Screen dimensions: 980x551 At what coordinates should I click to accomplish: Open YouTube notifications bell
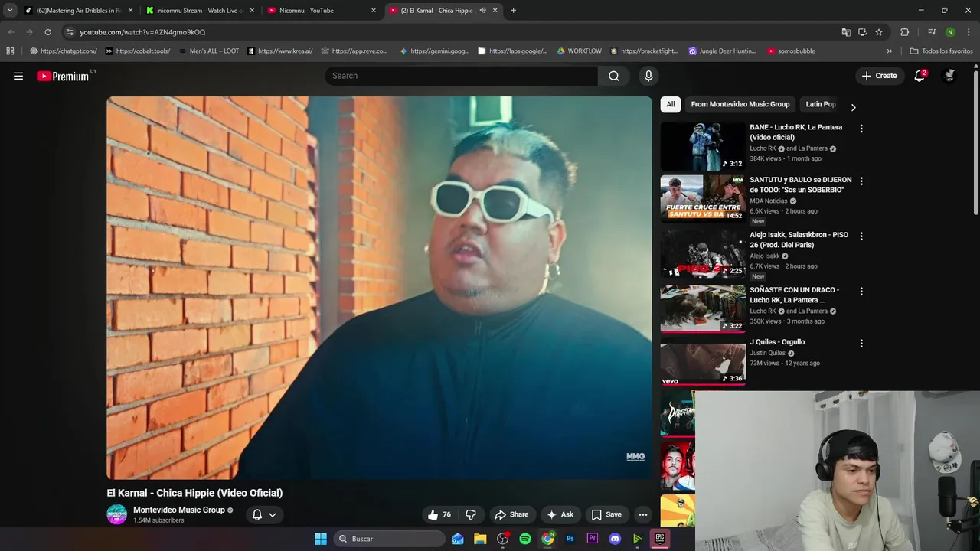pos(920,76)
